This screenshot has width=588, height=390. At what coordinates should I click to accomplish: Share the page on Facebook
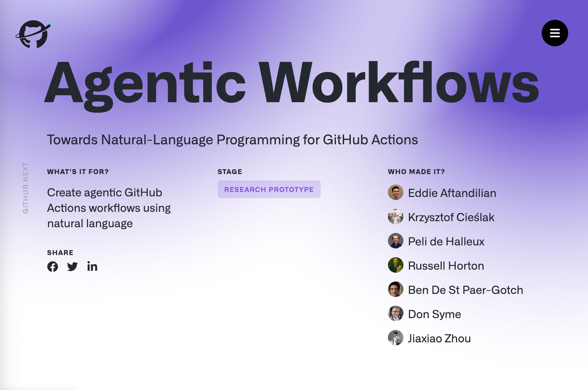click(x=53, y=267)
